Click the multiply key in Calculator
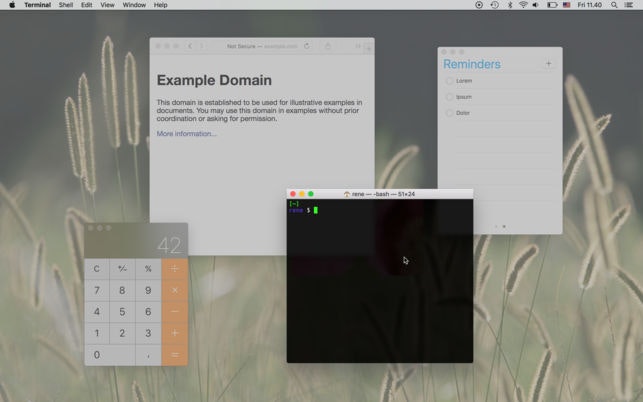 [x=175, y=290]
